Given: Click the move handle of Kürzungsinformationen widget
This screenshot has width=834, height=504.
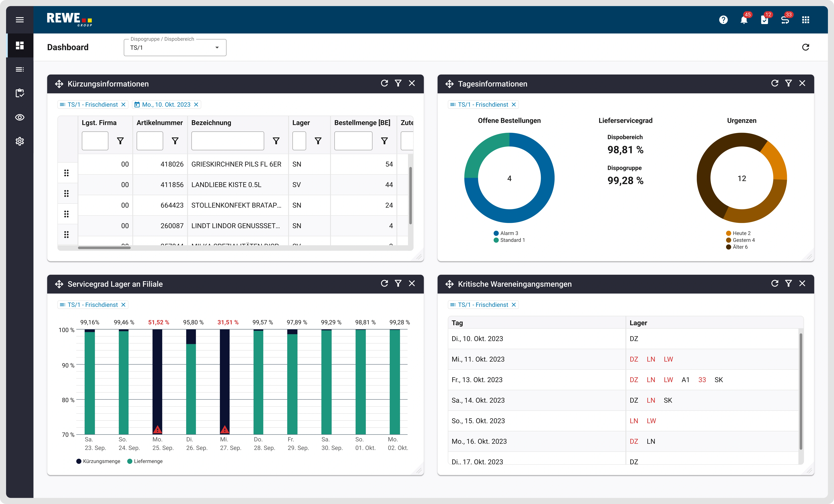Looking at the screenshot, I should (x=59, y=84).
